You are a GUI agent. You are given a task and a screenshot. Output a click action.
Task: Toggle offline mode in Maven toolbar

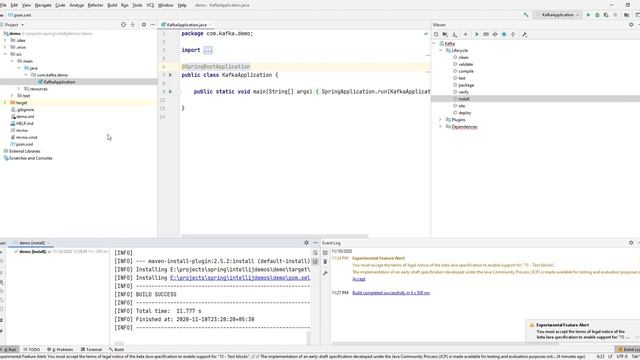pos(495,35)
